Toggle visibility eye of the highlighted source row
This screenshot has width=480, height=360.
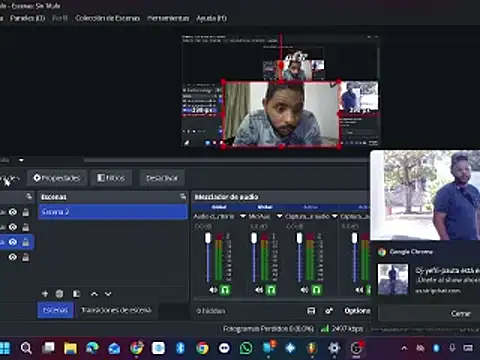[x=13, y=242]
